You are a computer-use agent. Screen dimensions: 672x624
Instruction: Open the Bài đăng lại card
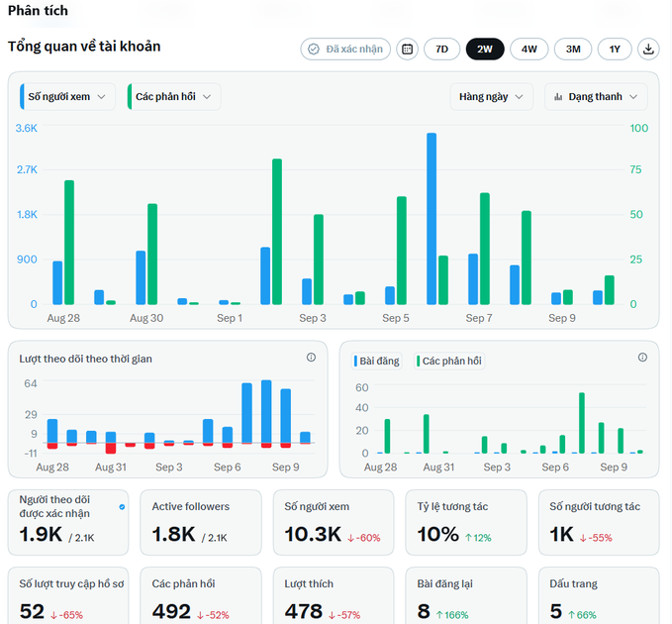[466, 595]
